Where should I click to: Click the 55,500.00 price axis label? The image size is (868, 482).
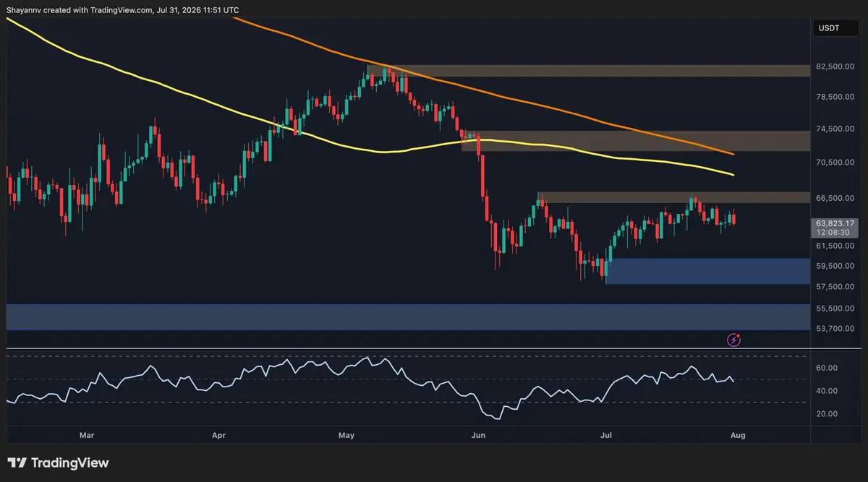835,308
